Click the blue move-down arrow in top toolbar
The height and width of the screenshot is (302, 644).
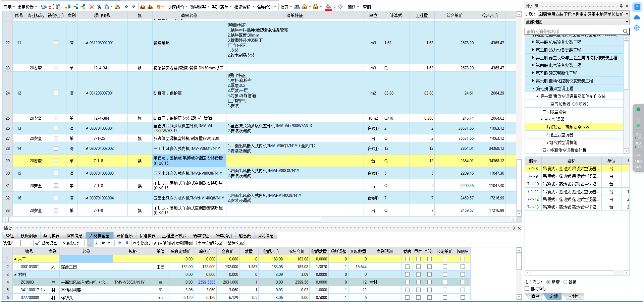pyautogui.click(x=133, y=7)
